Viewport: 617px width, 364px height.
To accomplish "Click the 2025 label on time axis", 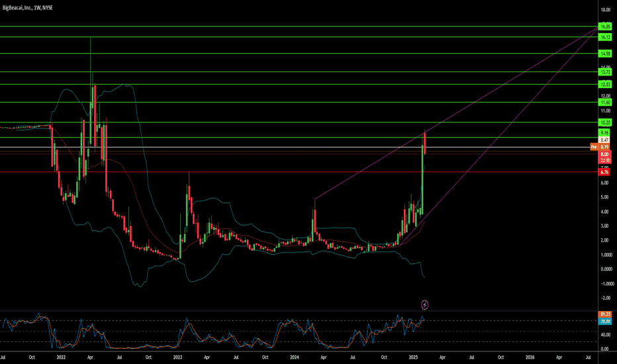I will [x=413, y=357].
